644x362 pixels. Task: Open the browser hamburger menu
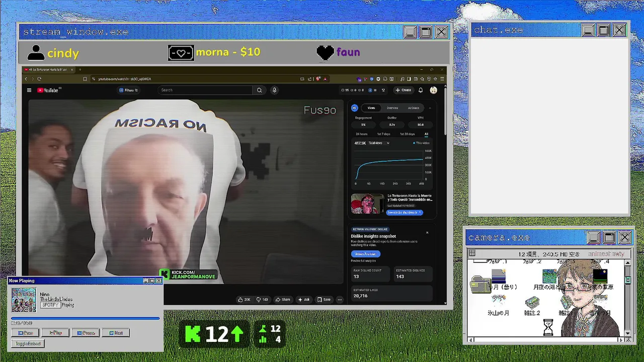442,78
